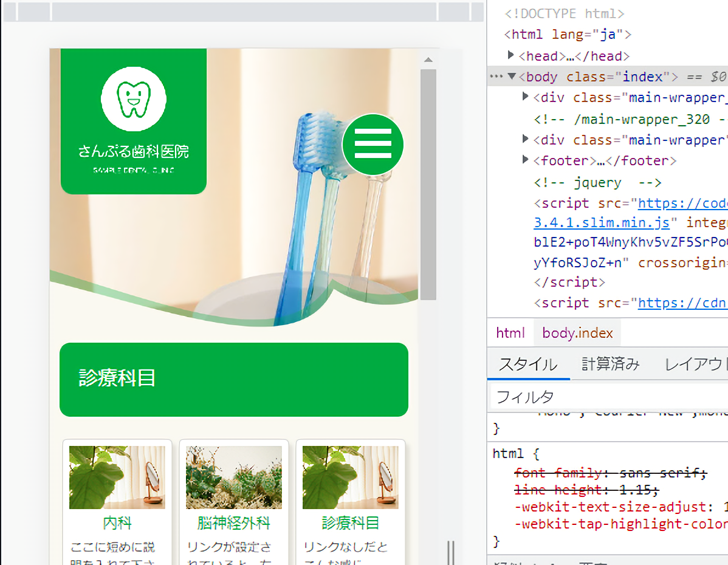
Task: Click the ellipsis beside the body element
Action: pos(496,77)
